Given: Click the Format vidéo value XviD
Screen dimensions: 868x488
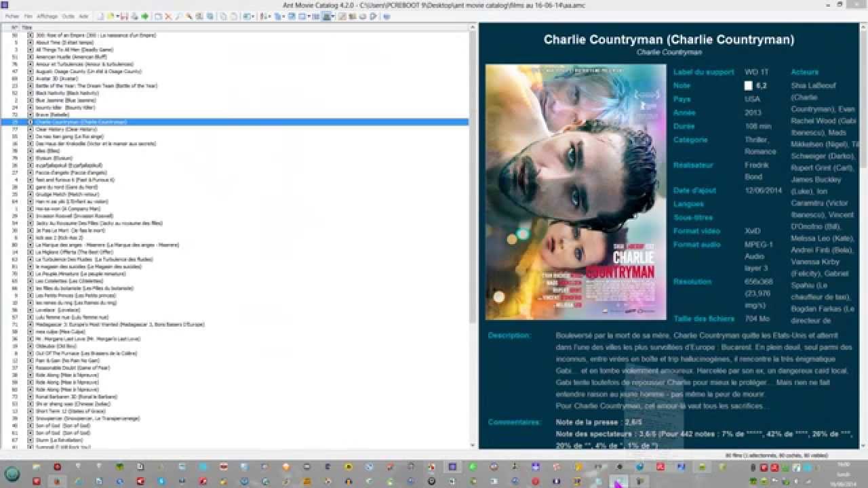Looking at the screenshot, I should (753, 231).
